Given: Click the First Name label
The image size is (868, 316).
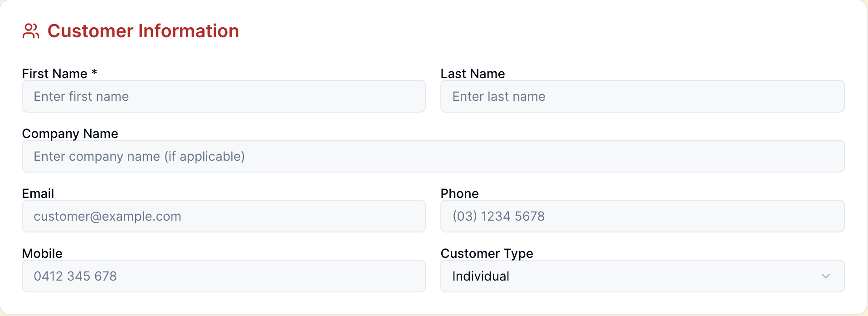Looking at the screenshot, I should [54, 74].
